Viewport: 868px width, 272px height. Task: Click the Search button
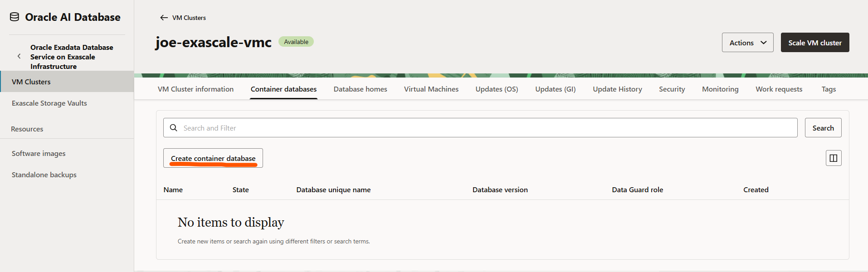coord(823,128)
